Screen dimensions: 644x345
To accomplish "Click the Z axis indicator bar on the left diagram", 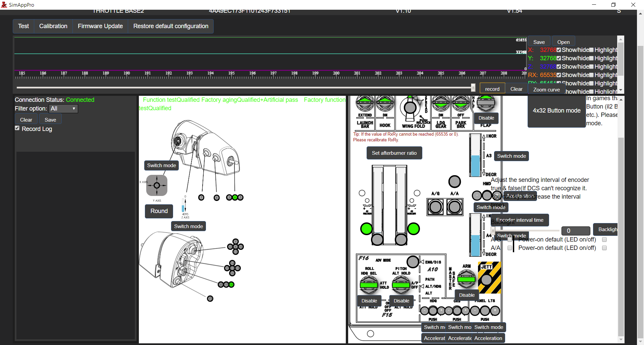I will pos(183,205).
